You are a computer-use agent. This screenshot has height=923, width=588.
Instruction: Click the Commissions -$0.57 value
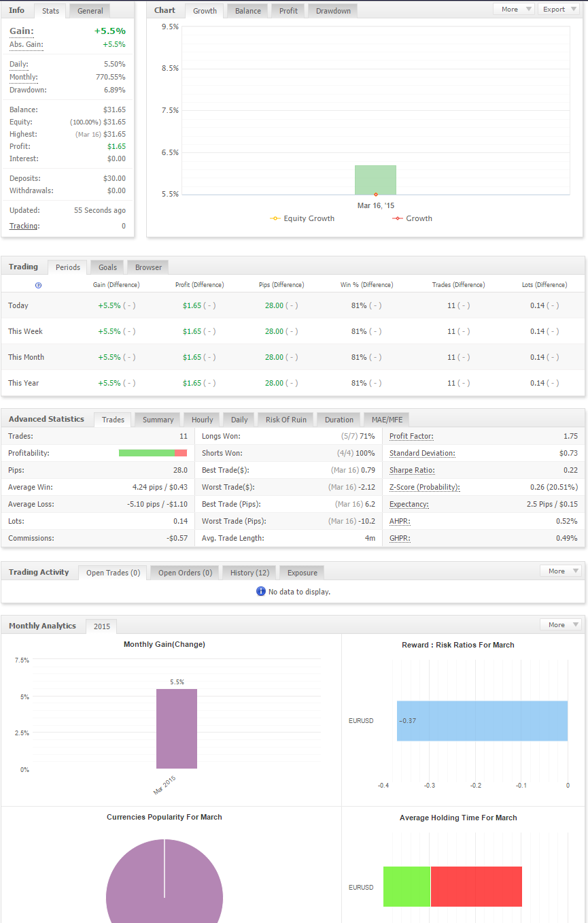177,538
